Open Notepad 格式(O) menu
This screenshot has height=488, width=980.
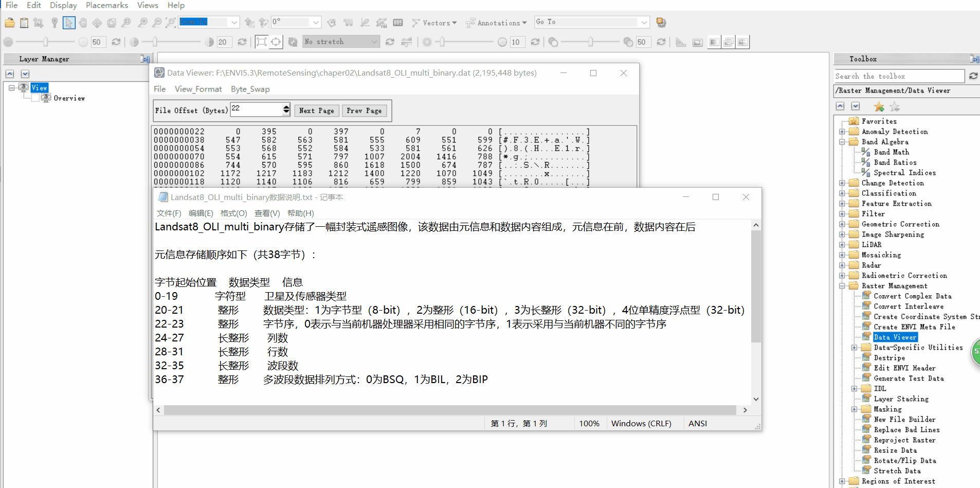(234, 213)
